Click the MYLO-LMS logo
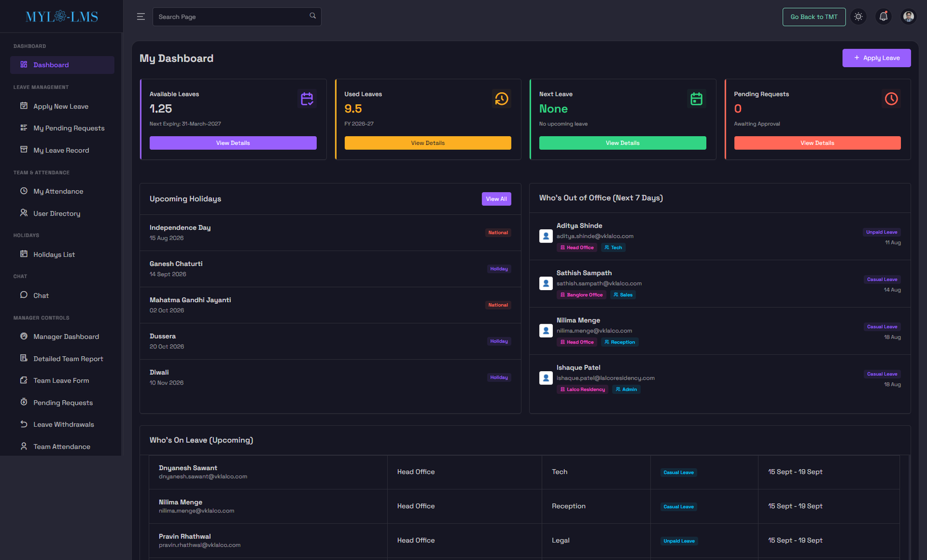 tap(61, 17)
